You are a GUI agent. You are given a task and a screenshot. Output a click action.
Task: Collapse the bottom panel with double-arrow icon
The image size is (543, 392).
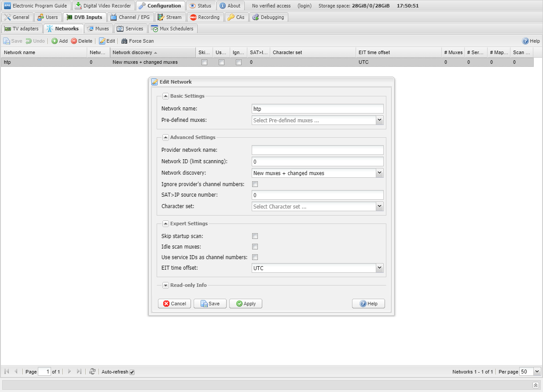pos(536,385)
